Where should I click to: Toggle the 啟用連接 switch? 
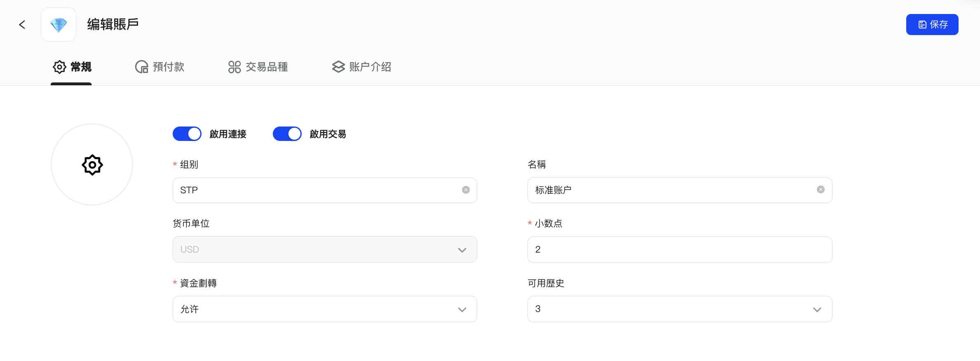187,134
